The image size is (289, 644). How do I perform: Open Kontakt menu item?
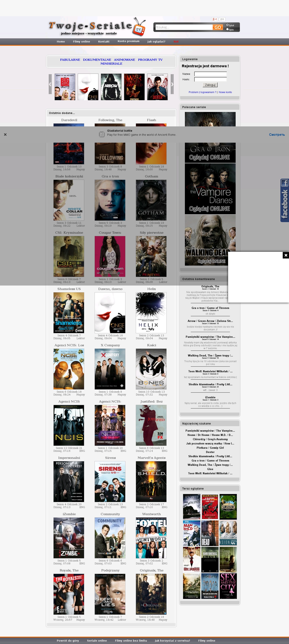(104, 41)
